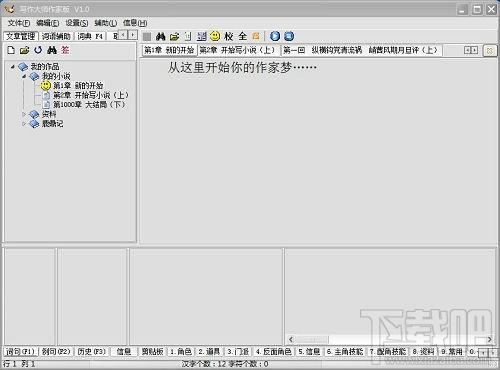Select the 鹿鼎记 tree item
The width and height of the screenshot is (500, 370).
coord(52,124)
